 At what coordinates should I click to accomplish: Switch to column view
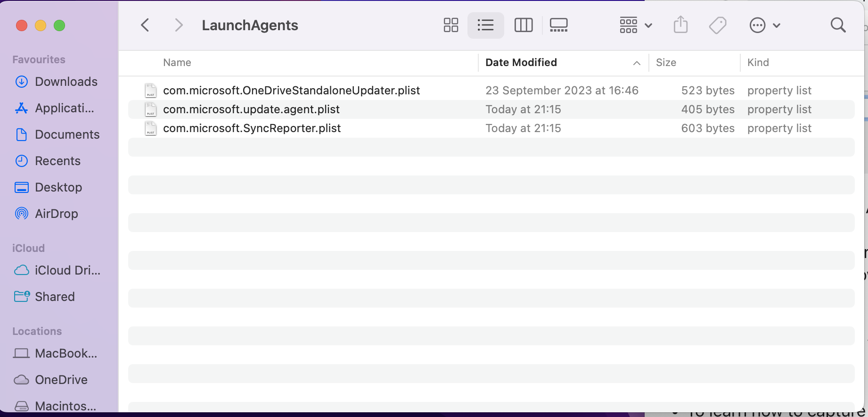pyautogui.click(x=524, y=25)
